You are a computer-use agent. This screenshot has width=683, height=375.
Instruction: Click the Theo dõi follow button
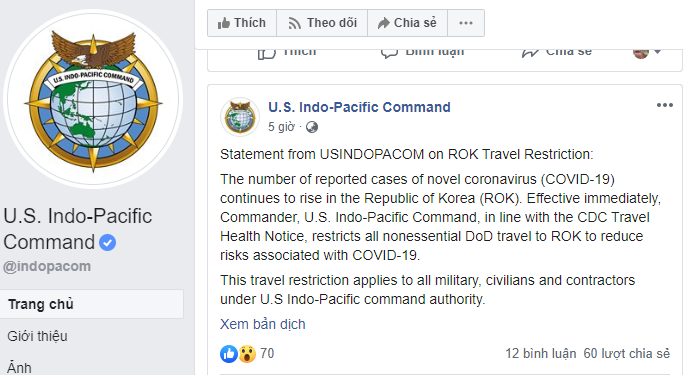point(322,23)
